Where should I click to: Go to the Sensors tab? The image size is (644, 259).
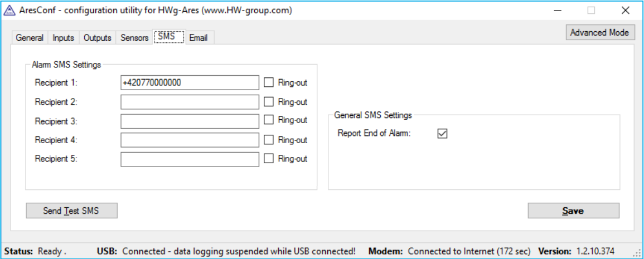(134, 38)
